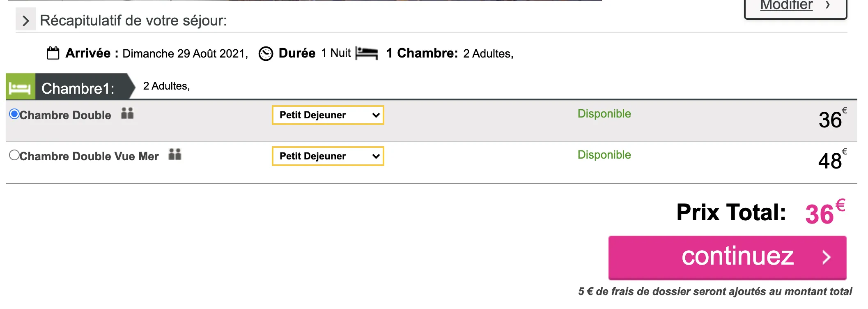The width and height of the screenshot is (868, 309).
Task: Click the 48€ price for Vue Mer room
Action: point(831,159)
